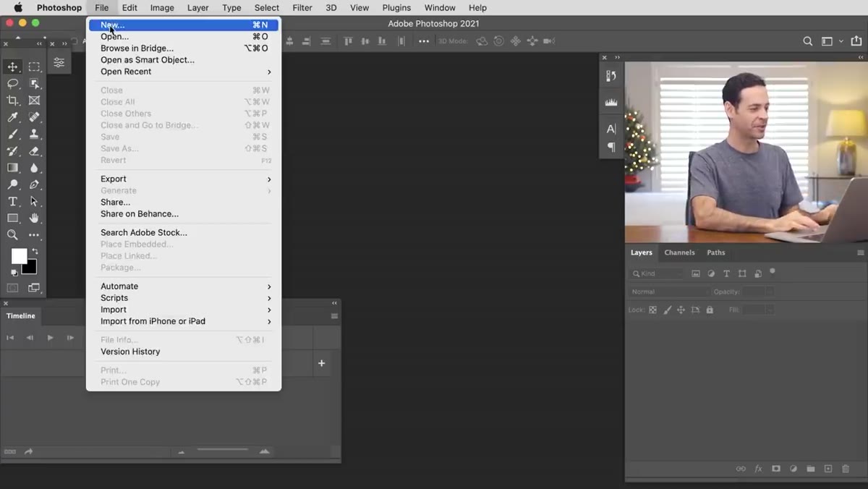Click the trash icon in Layers panel
Screen dimensions: 868x489
(x=846, y=469)
